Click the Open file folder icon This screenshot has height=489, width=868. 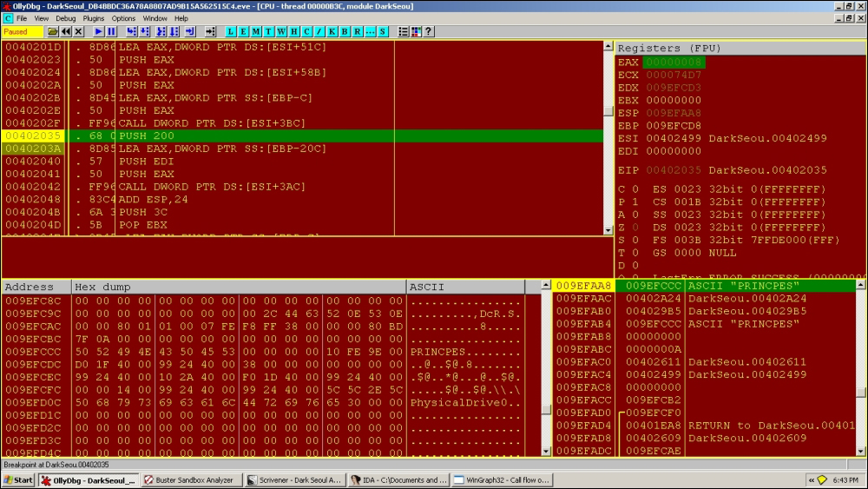click(53, 31)
